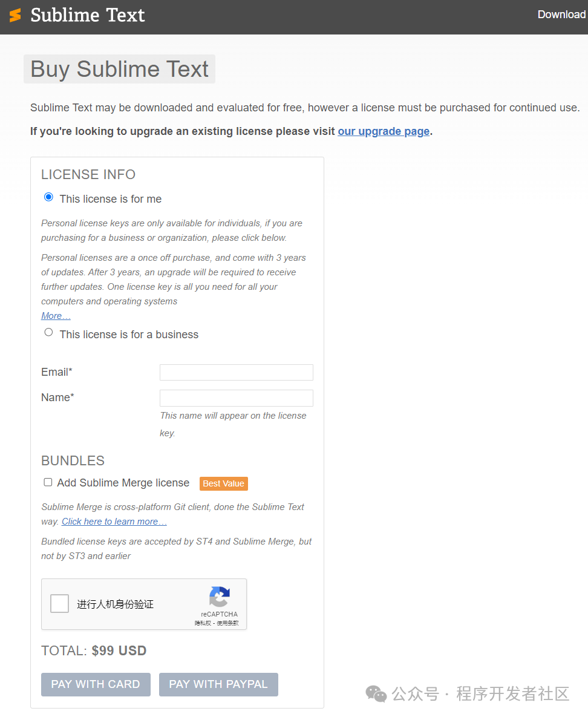Focus the Name input field
The width and height of the screenshot is (588, 717).
tap(237, 398)
